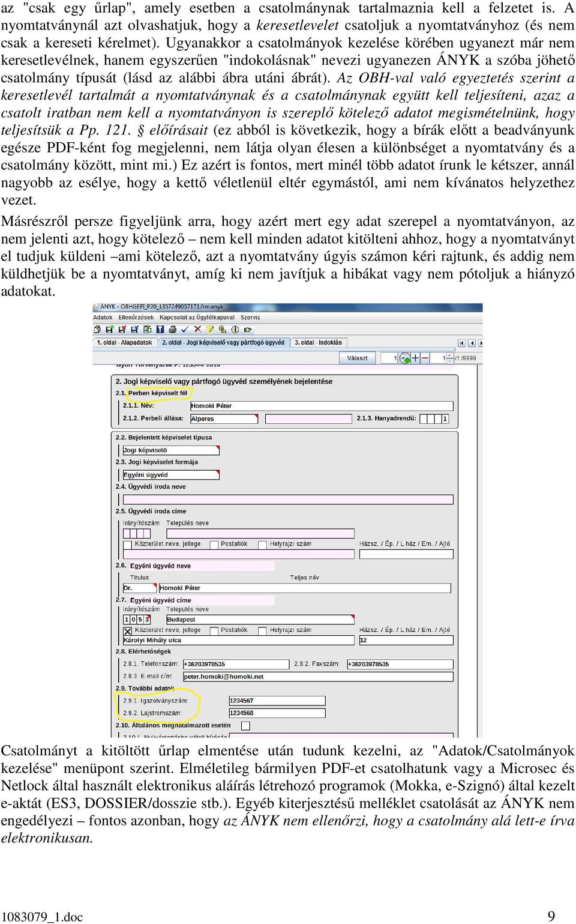
Task: Tick Helyrajzi szám under Egyéni ügyvéd címe
Action: (x=262, y=631)
